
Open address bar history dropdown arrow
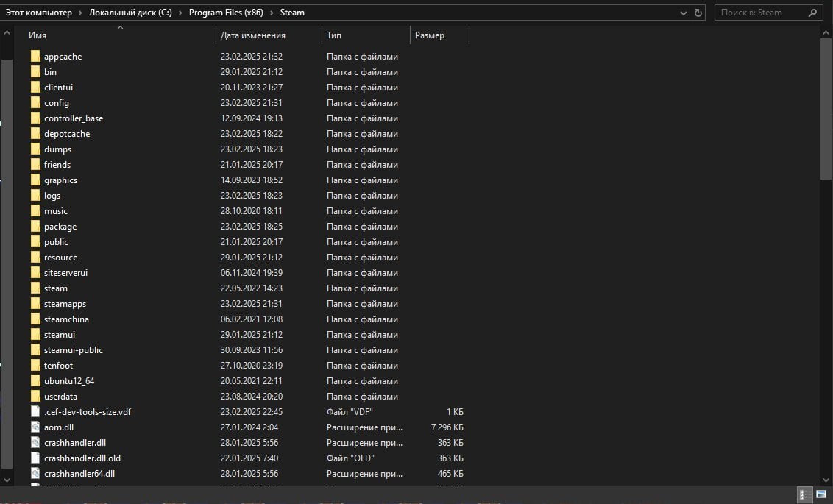coord(683,13)
